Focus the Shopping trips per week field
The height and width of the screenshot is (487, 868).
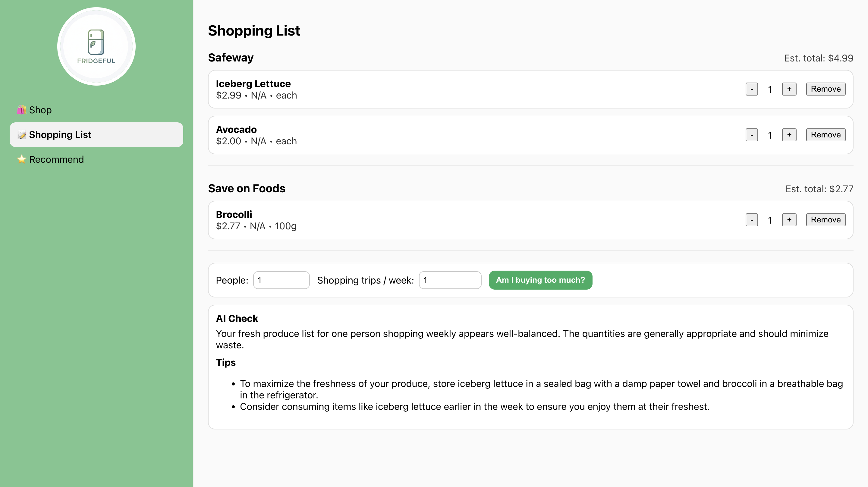449,280
